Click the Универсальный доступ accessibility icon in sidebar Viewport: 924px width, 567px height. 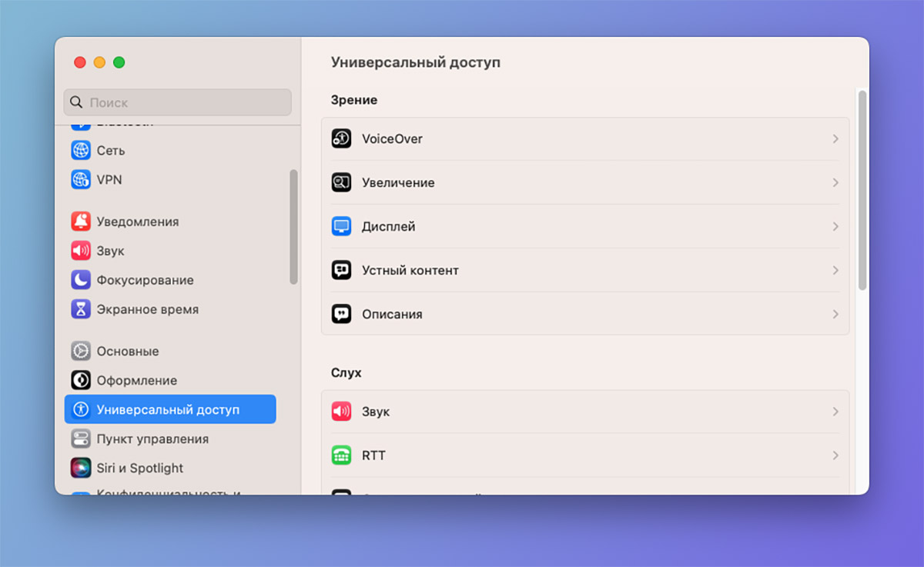[81, 409]
